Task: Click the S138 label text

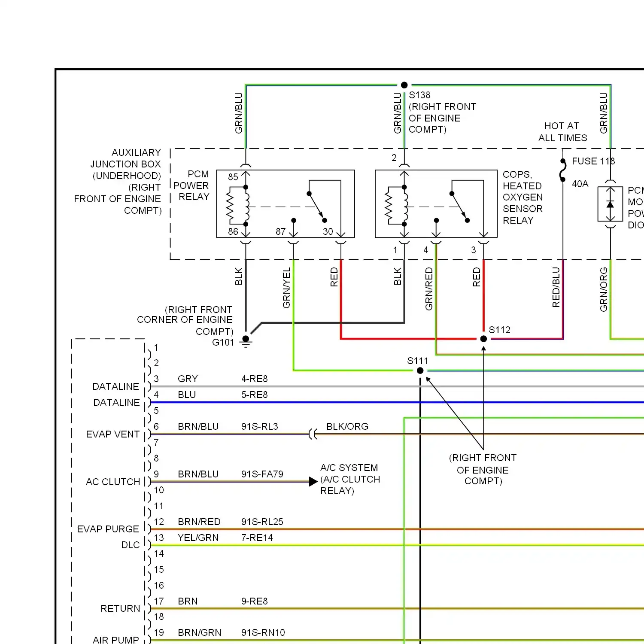Action: [x=419, y=95]
